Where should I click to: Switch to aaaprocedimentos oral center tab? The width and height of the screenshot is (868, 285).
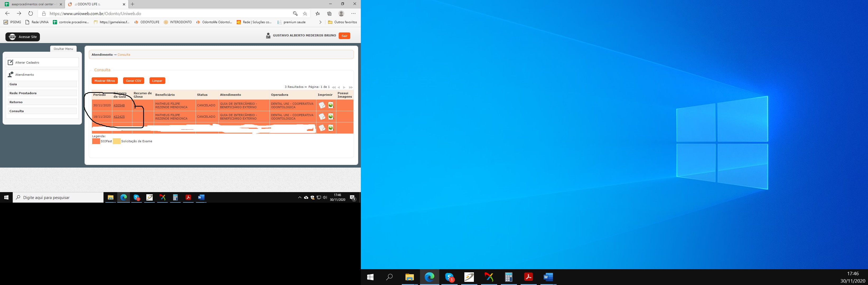click(32, 4)
